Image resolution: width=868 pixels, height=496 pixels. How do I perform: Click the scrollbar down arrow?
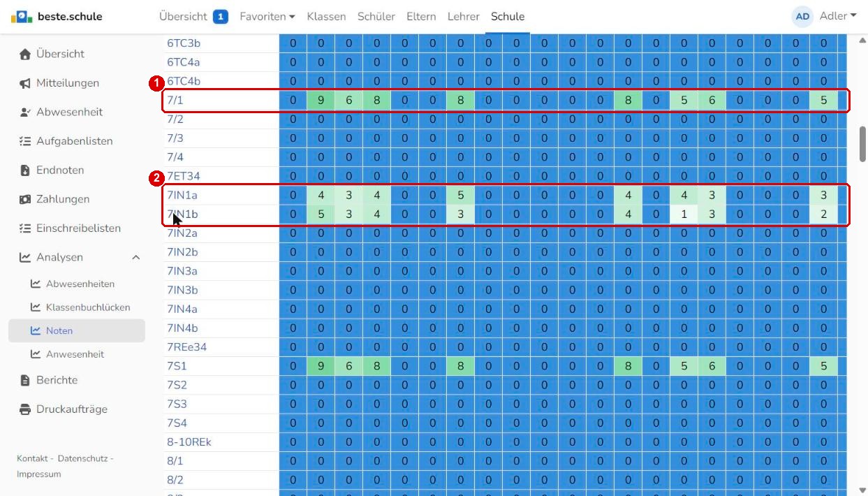[x=862, y=490]
